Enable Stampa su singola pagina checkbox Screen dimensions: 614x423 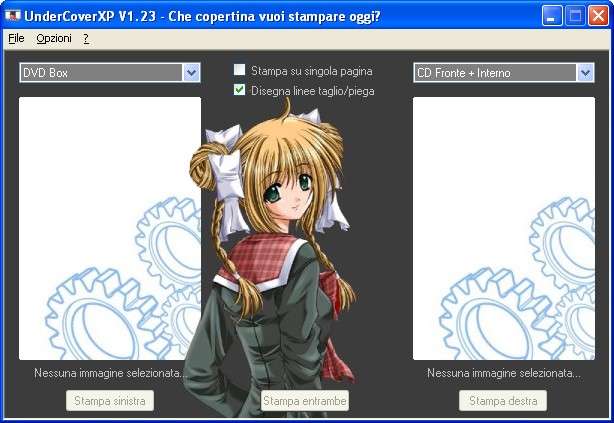pyautogui.click(x=239, y=70)
